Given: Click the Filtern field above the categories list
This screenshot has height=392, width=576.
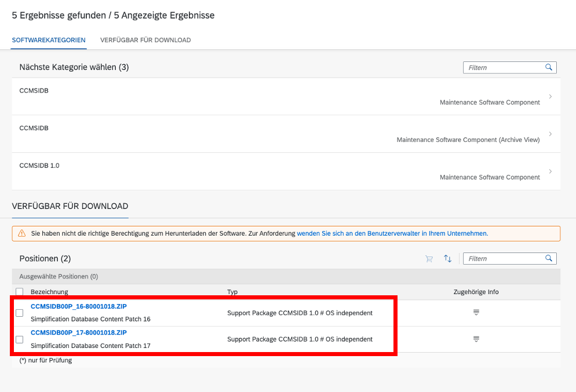Looking at the screenshot, I should click(509, 68).
